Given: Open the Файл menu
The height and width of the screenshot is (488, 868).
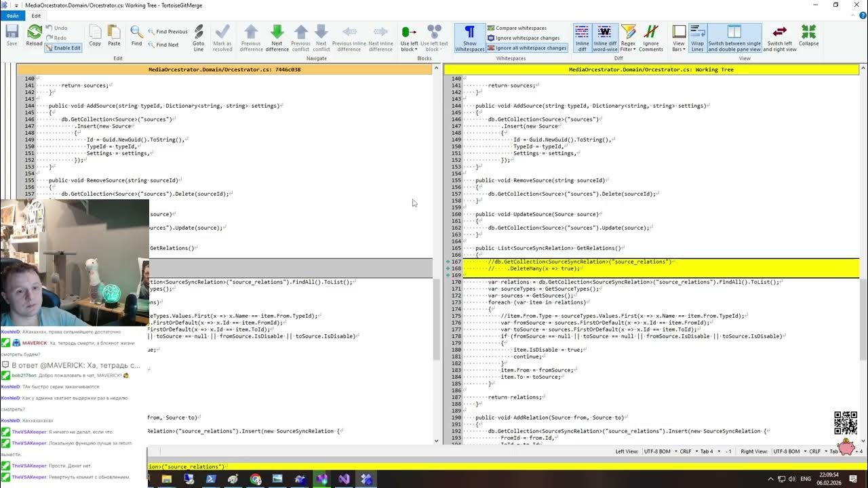Looking at the screenshot, I should (13, 16).
